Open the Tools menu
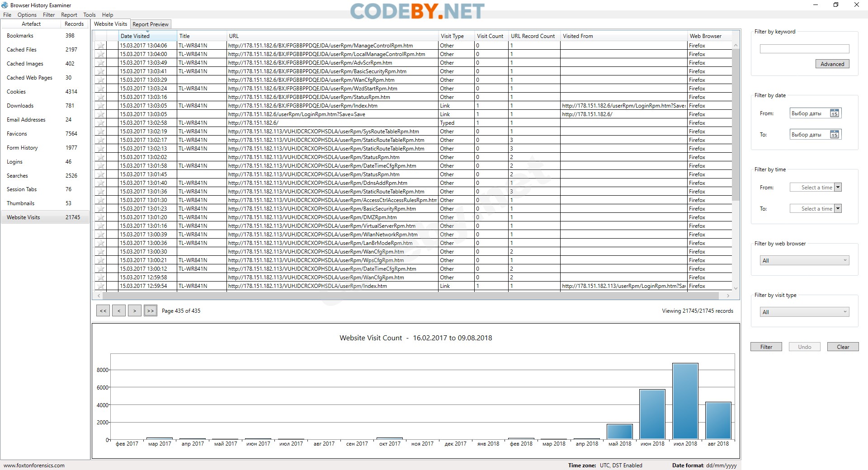Image resolution: width=868 pixels, height=470 pixels. (90, 15)
